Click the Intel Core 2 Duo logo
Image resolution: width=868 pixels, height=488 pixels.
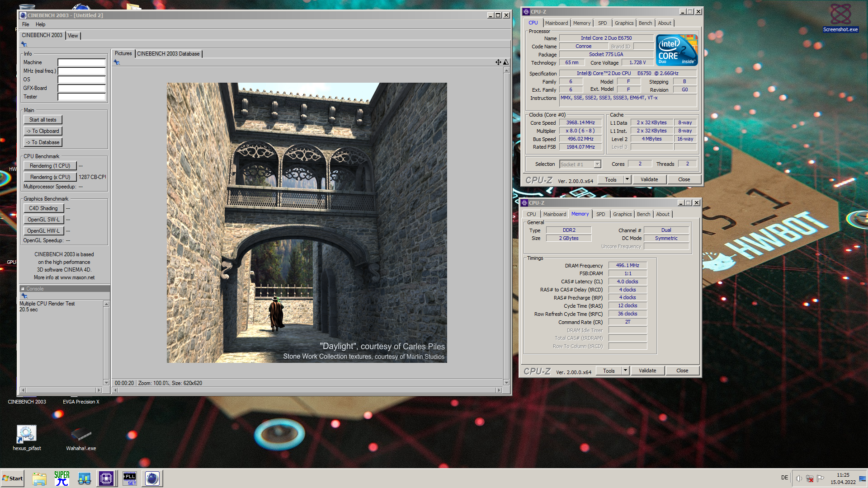coord(677,50)
